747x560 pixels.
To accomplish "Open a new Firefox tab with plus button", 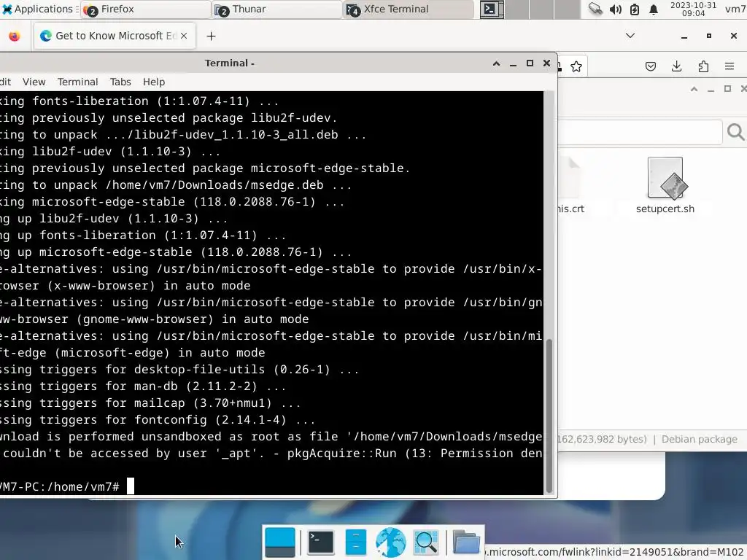I will point(211,36).
